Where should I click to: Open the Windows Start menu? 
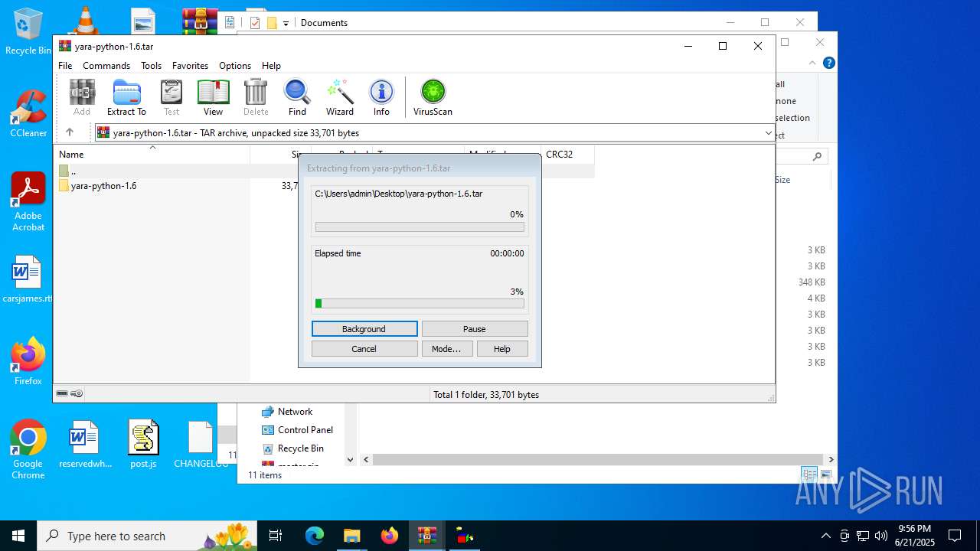(18, 536)
